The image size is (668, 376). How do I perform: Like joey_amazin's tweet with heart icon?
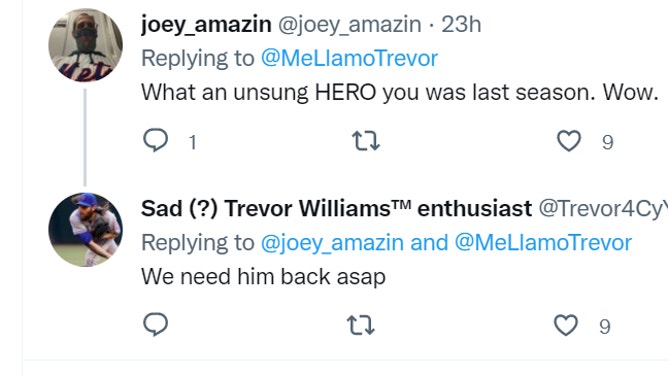click(x=569, y=141)
